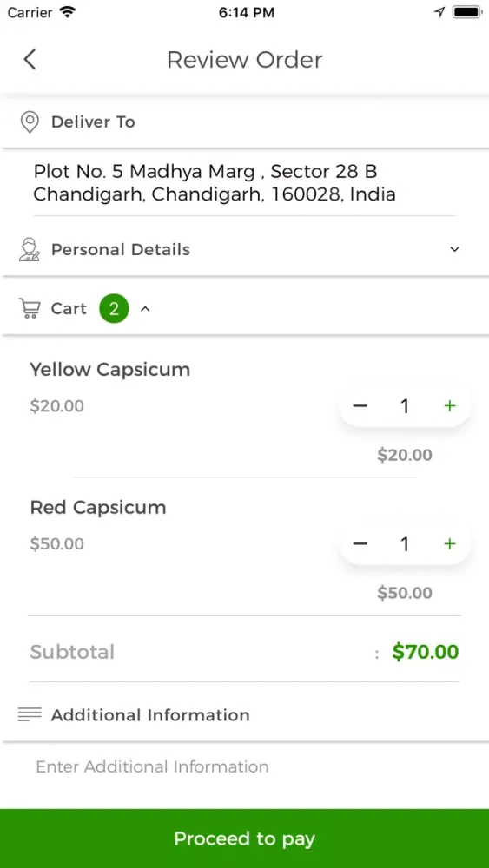Tap the Proceed to pay button
The image size is (489, 868).
click(244, 838)
